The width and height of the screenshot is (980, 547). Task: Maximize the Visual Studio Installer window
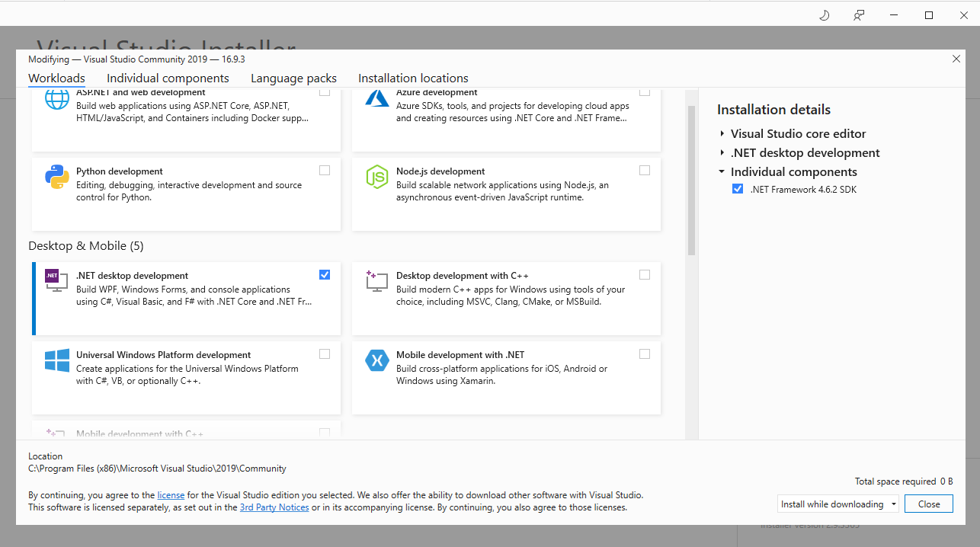(x=929, y=15)
